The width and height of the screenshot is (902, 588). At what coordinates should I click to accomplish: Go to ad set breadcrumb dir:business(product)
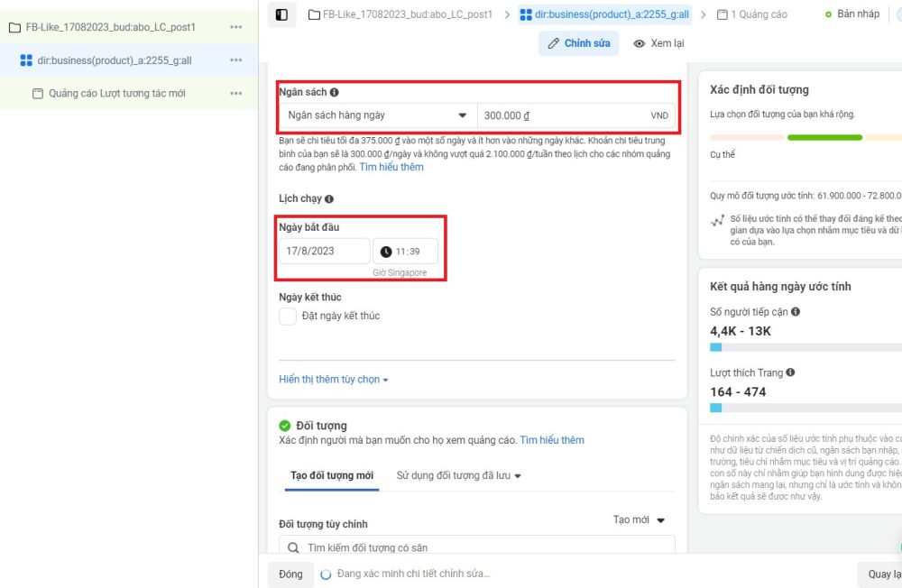(604, 14)
